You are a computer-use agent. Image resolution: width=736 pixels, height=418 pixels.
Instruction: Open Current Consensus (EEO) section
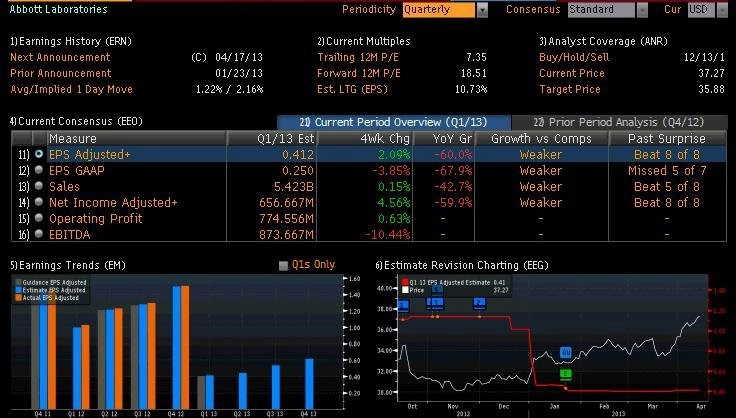[76, 121]
